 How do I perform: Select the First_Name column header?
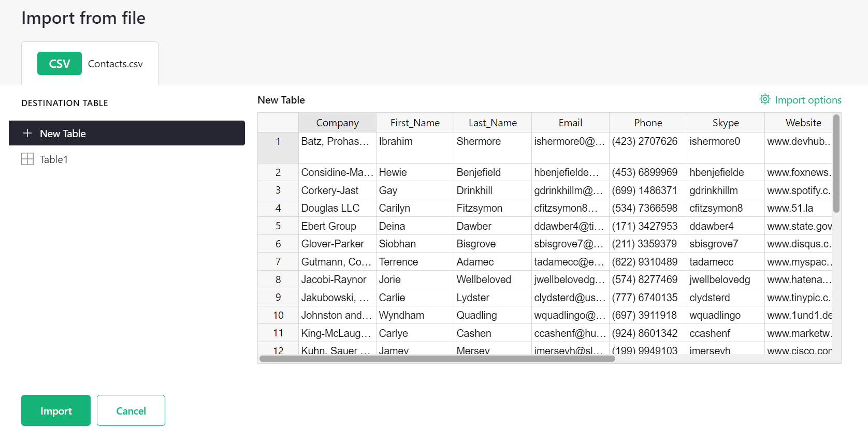click(415, 123)
